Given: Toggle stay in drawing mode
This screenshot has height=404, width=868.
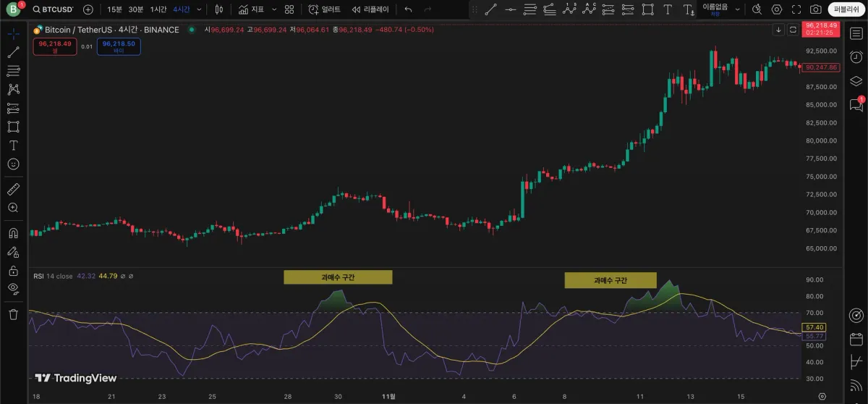Looking at the screenshot, I should click(13, 252).
